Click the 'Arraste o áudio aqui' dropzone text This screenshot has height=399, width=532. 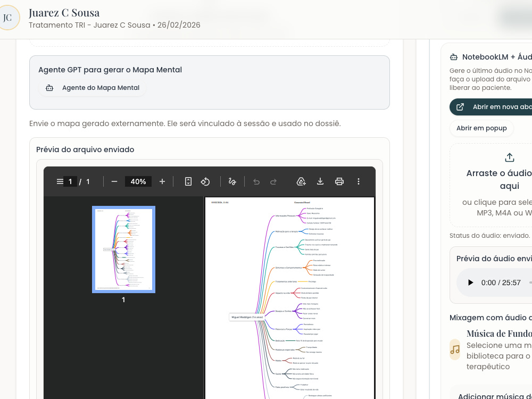click(499, 179)
